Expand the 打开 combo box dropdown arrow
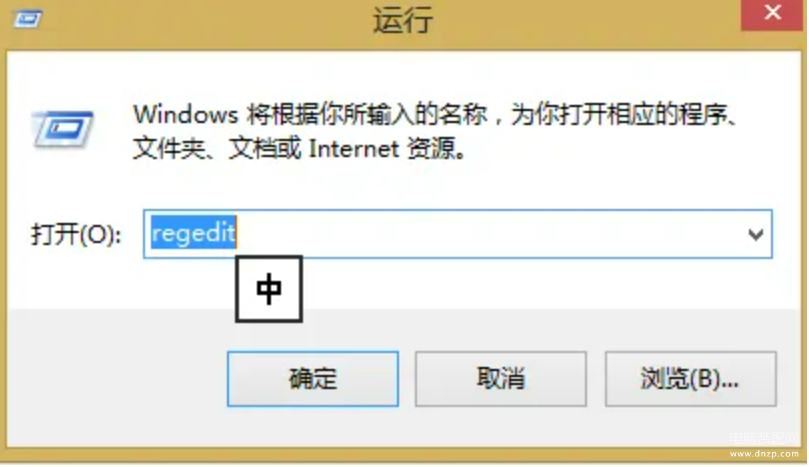809x467 pixels. pyautogui.click(x=755, y=235)
